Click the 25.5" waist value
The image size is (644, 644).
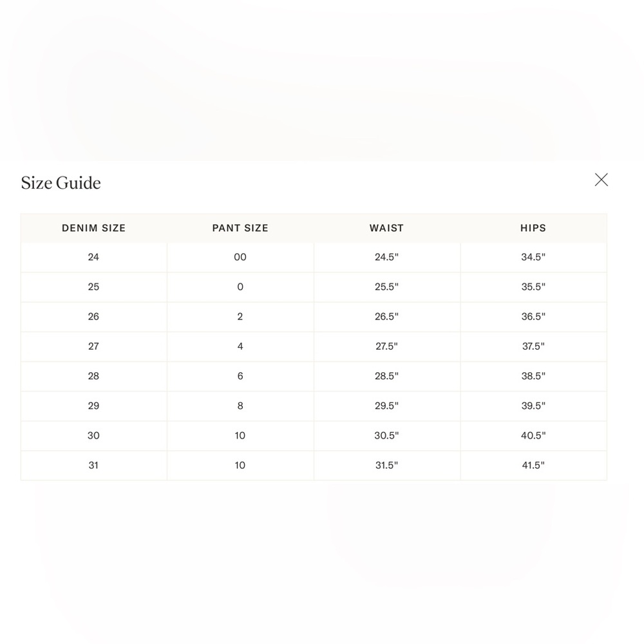pyautogui.click(x=386, y=287)
